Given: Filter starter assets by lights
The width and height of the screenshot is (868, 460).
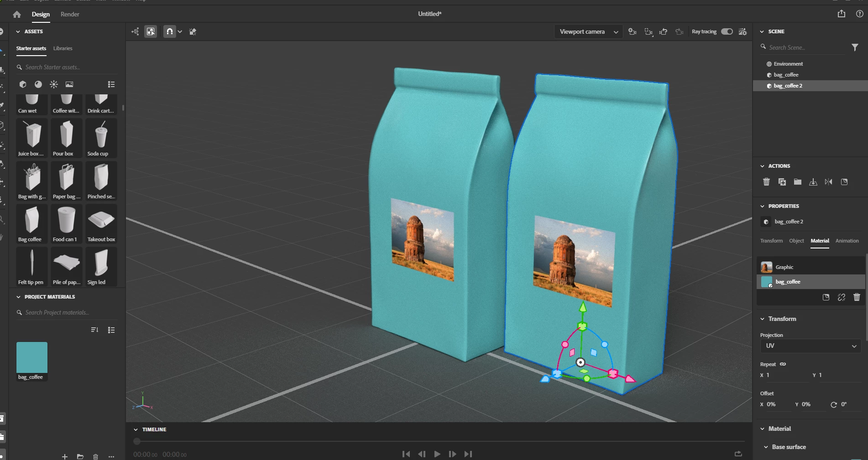Looking at the screenshot, I should 54,84.
